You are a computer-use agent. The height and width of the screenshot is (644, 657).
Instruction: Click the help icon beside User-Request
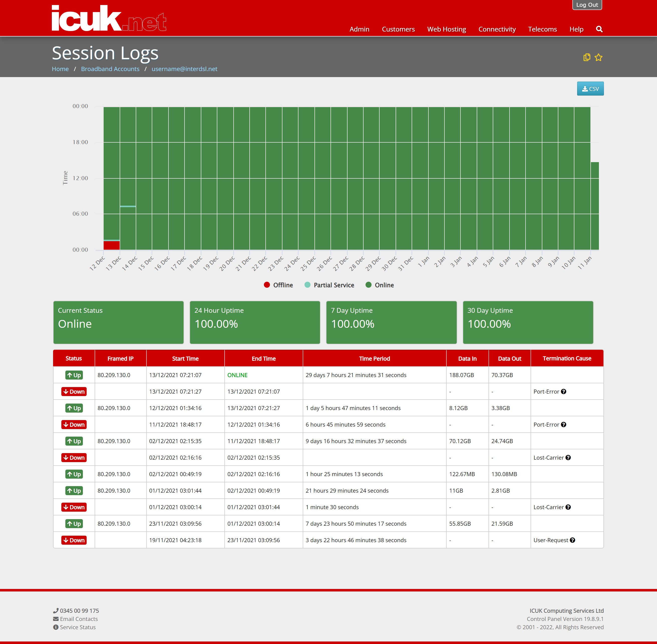pos(572,540)
